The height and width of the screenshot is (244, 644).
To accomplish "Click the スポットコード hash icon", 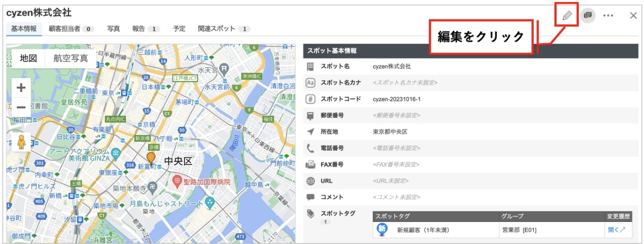I will coord(311,99).
